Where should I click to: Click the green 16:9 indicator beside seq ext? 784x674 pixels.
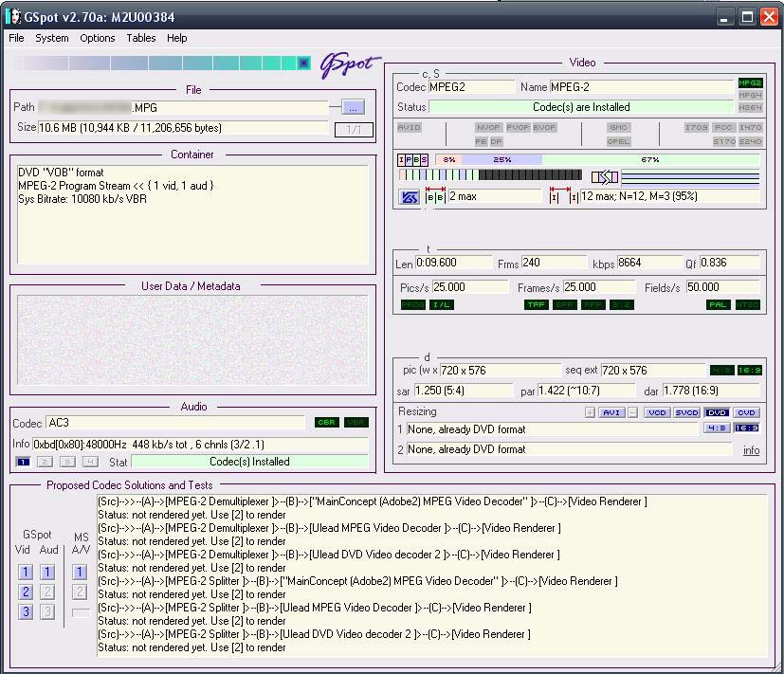(749, 371)
